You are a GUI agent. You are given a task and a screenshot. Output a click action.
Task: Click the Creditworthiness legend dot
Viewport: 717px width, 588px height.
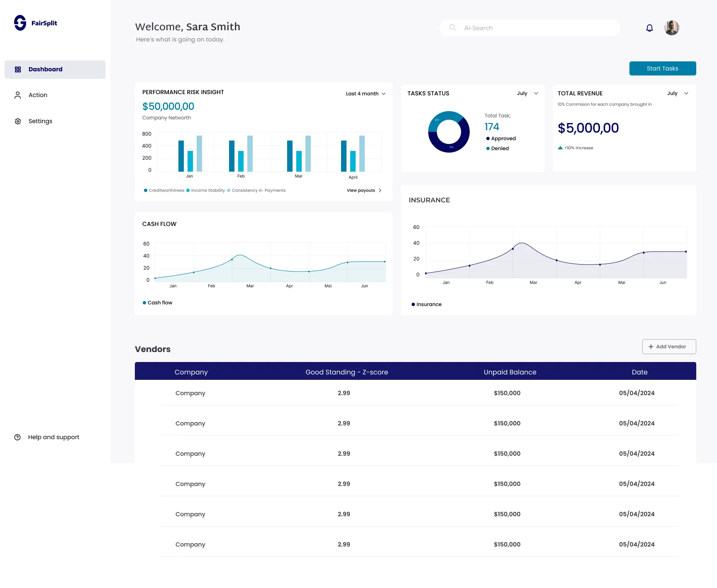[x=146, y=190]
